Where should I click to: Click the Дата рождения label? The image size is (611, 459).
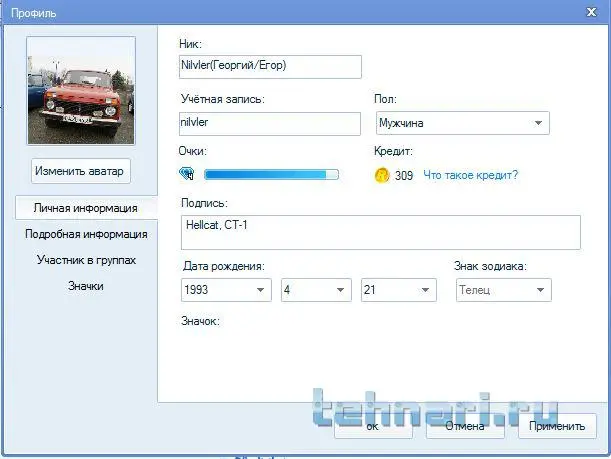pos(224,266)
